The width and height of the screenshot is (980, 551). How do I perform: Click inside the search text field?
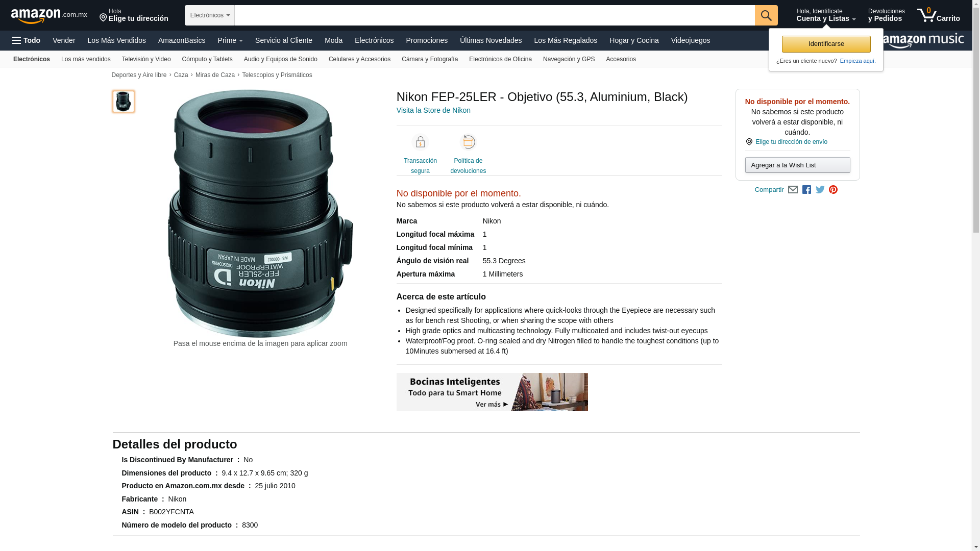tap(494, 15)
